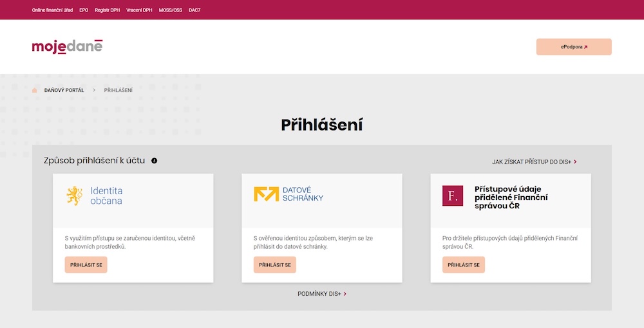Open DAC7 in top navigation
Screen dimensions: 644x328
click(194, 10)
